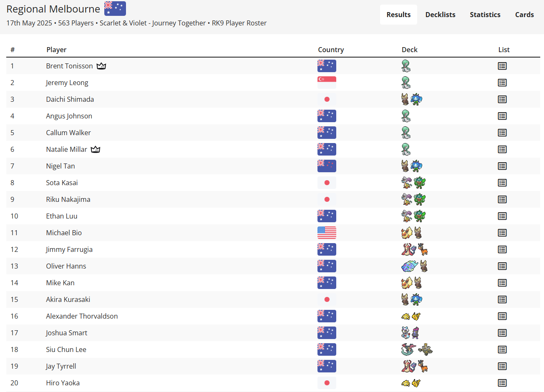544x392 pixels.
Task: Click Nigel Tan's New Zealand flag
Action: point(327,166)
